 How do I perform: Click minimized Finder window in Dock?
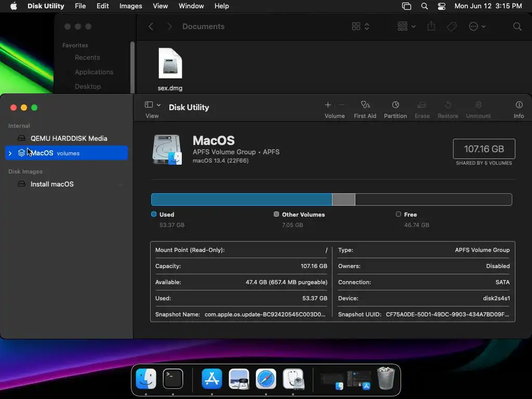click(x=332, y=381)
